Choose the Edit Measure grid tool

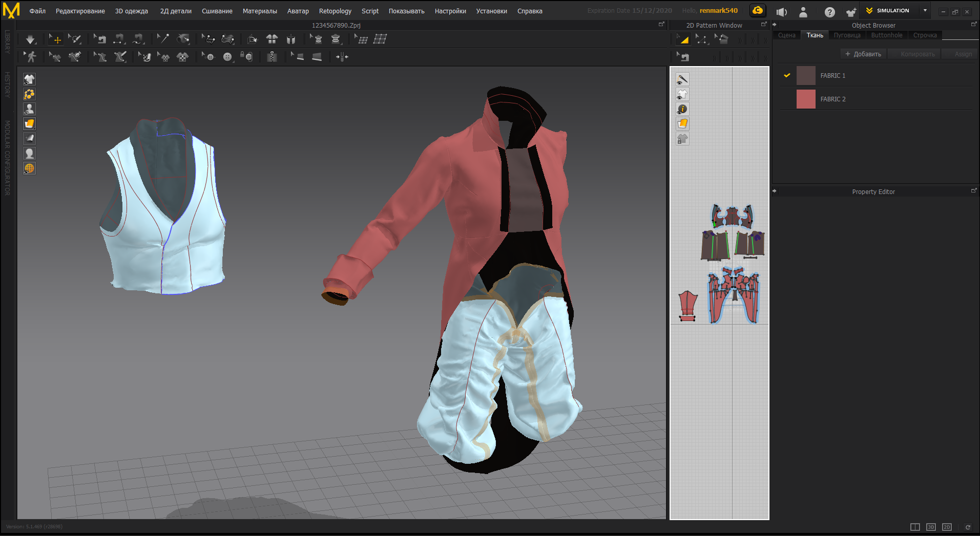[361, 39]
